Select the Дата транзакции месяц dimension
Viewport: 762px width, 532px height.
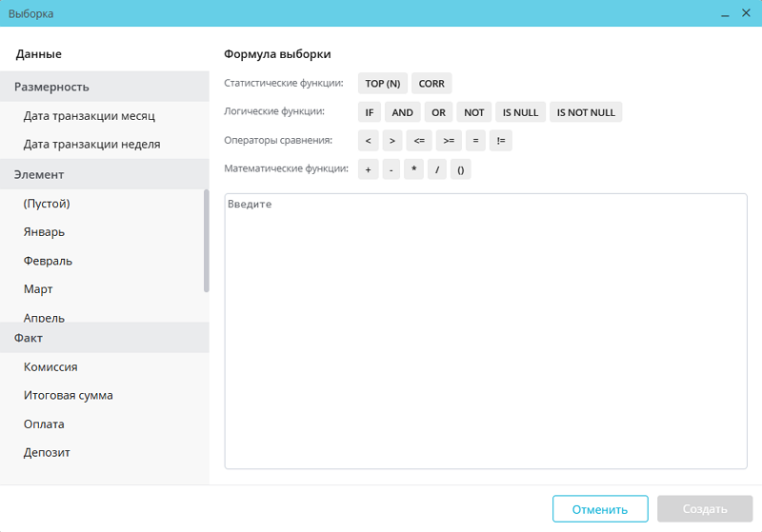(90, 116)
